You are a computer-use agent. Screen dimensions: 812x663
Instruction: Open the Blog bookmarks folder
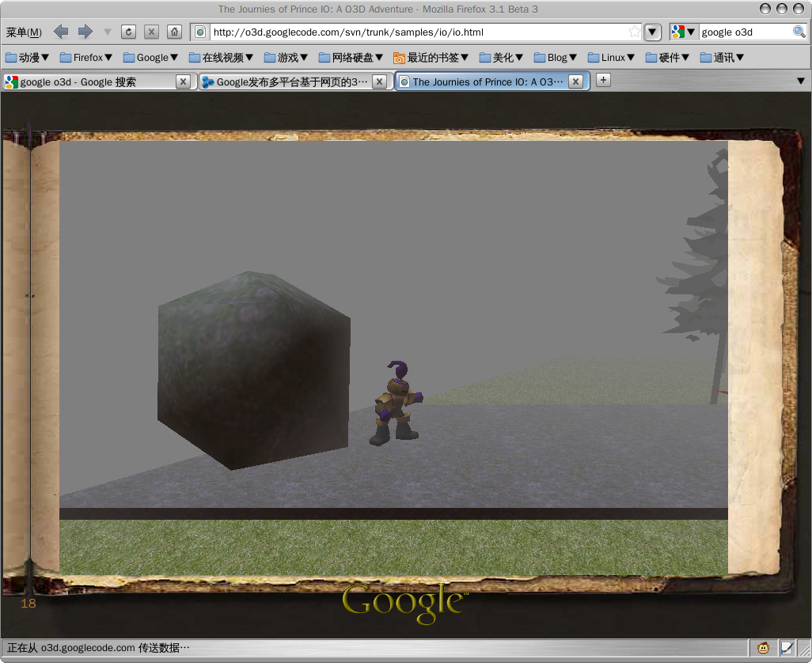coord(556,58)
